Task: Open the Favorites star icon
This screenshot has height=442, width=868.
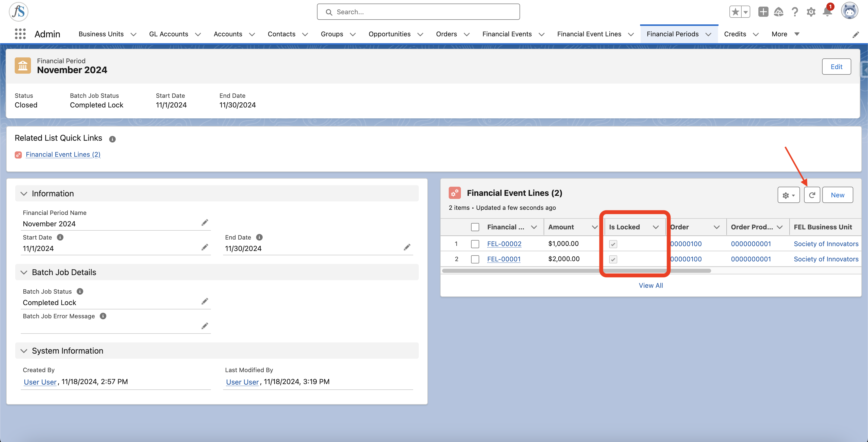Action: pyautogui.click(x=735, y=12)
